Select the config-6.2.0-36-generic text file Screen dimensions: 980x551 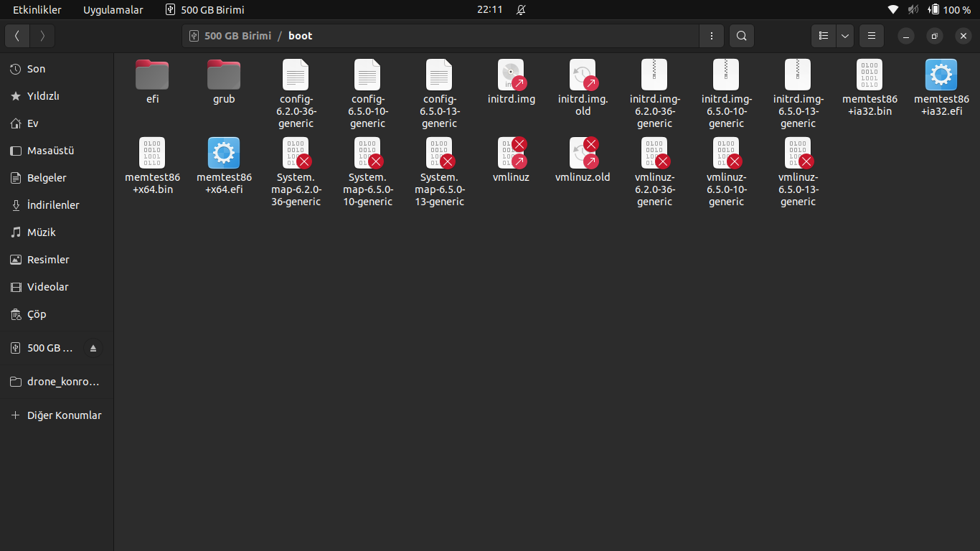pos(296,75)
